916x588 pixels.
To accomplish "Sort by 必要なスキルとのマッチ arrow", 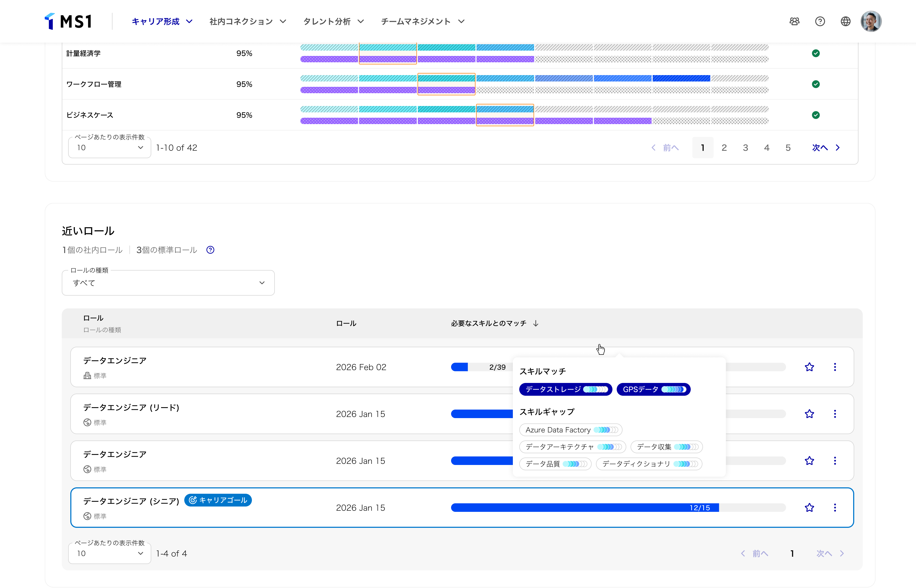I will (536, 323).
